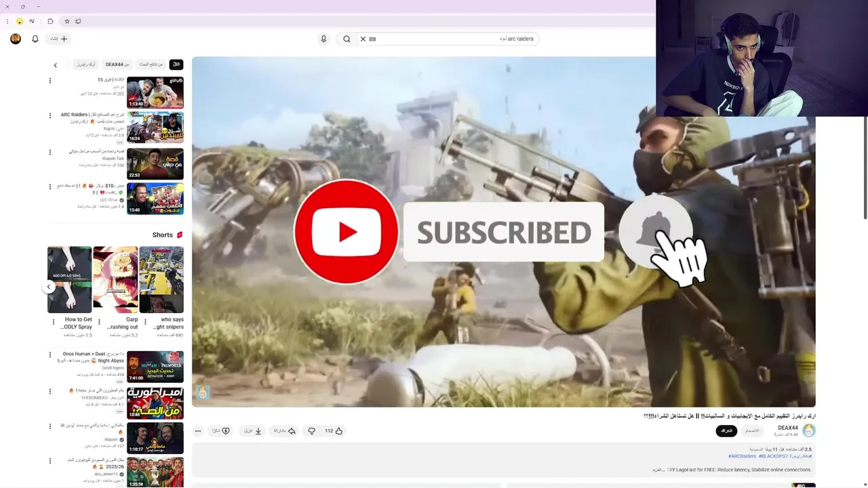Go to the previous Shorts with the arrow
The image size is (868, 488).
pyautogui.click(x=49, y=287)
